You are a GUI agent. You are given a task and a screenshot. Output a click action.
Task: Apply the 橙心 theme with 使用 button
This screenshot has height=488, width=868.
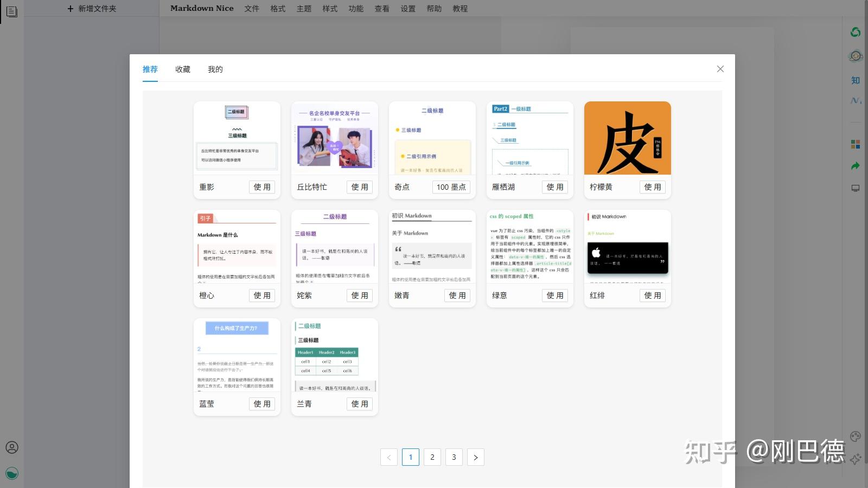pyautogui.click(x=262, y=296)
